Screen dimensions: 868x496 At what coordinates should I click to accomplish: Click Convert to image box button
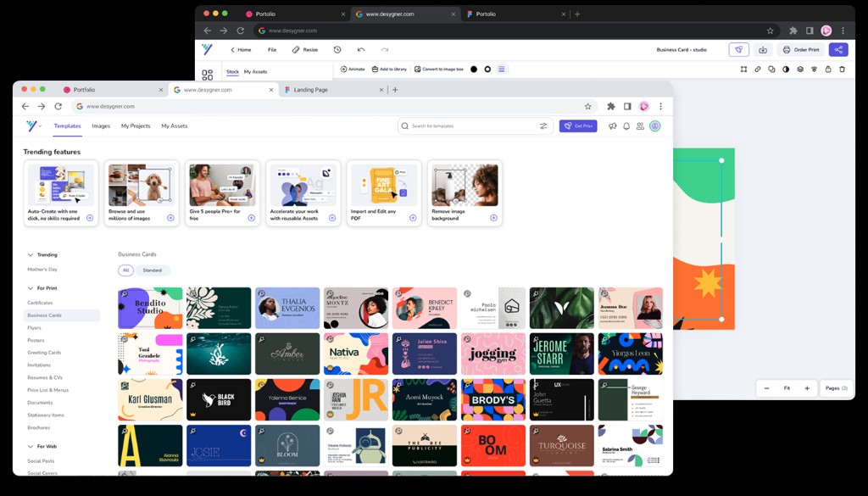click(438, 70)
